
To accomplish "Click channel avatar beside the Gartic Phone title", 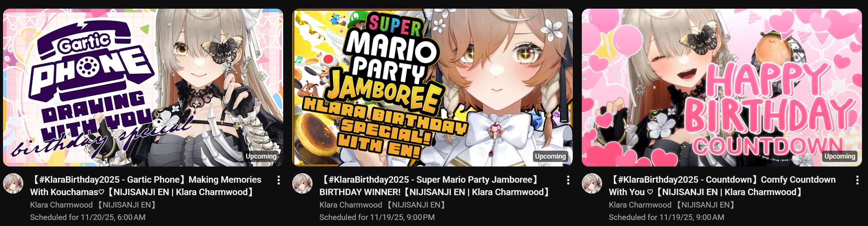I will click(13, 183).
